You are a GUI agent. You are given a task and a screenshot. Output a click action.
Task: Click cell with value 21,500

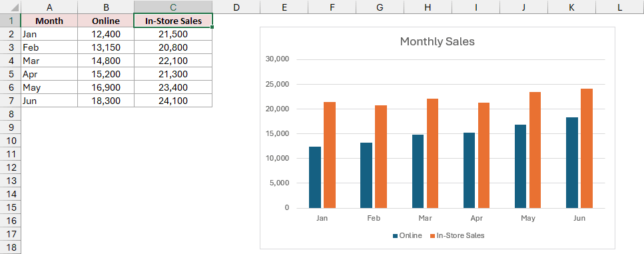coord(173,34)
